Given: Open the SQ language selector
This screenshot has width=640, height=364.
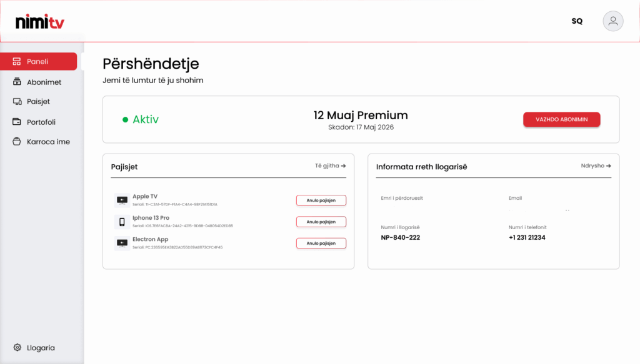Looking at the screenshot, I should tap(577, 21).
